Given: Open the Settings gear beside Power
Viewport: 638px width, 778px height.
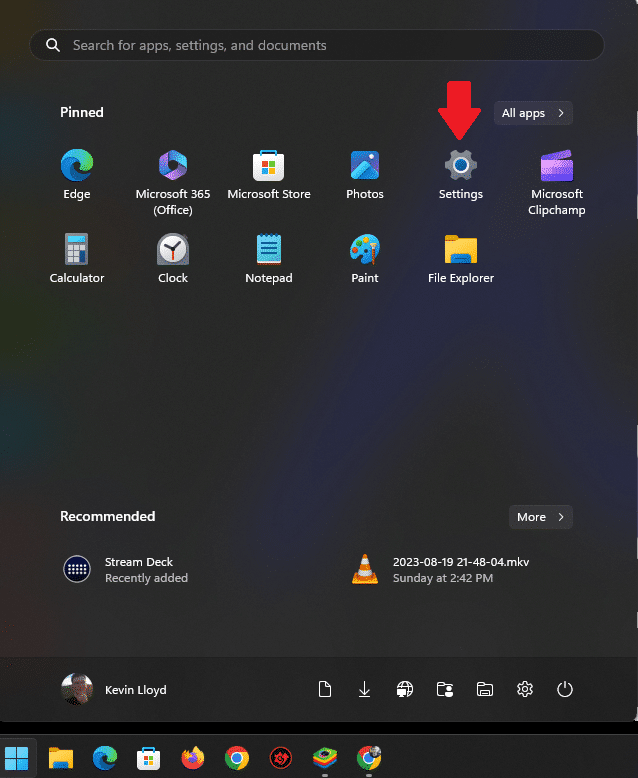Looking at the screenshot, I should click(x=525, y=689).
